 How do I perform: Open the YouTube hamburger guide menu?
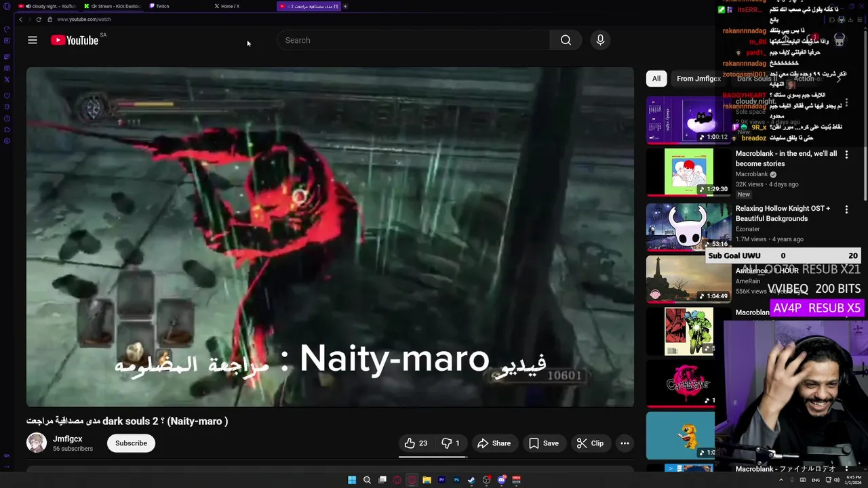coord(32,40)
